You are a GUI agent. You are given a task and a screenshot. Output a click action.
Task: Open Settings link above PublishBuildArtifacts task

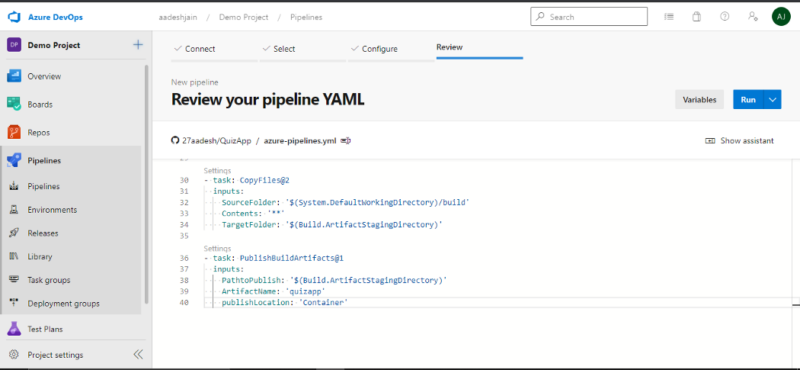(x=217, y=249)
